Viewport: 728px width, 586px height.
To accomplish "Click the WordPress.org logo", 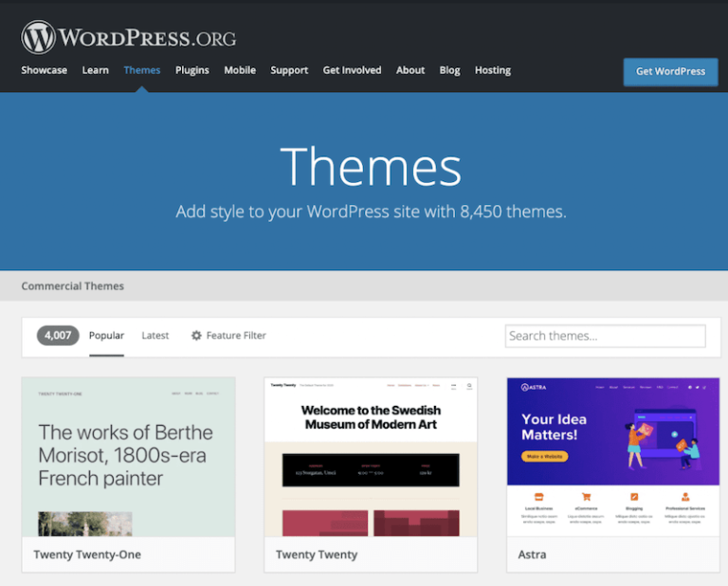I will [x=129, y=37].
